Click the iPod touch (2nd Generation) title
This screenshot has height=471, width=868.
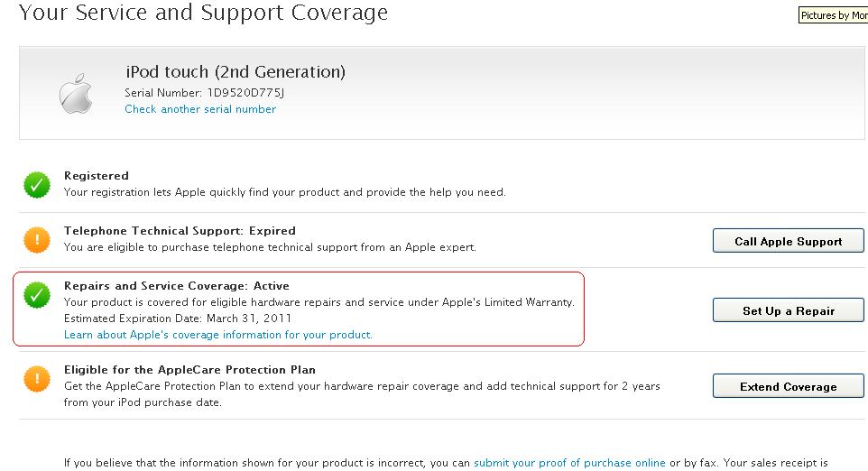[235, 72]
